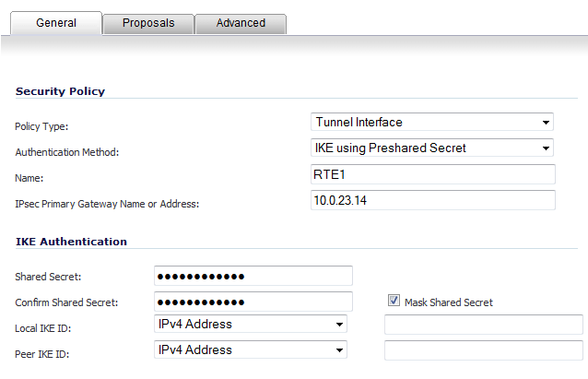Image resolution: width=588 pixels, height=379 pixels.
Task: Click the Peer IKE ID value text box
Action: tap(484, 350)
